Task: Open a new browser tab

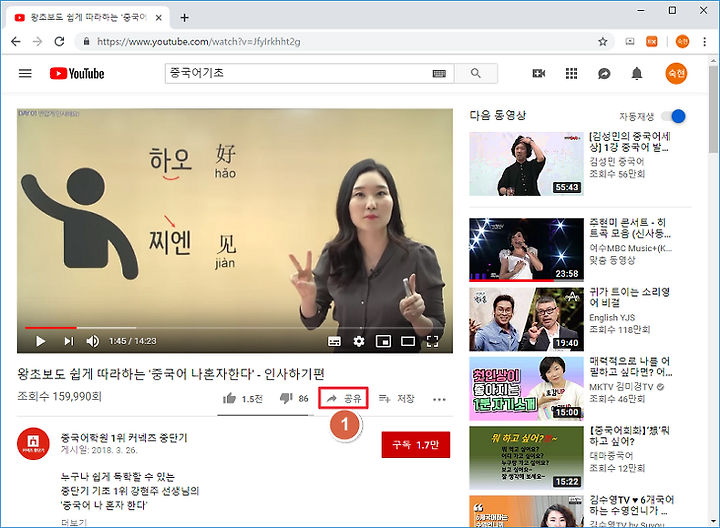Action: coord(185,18)
